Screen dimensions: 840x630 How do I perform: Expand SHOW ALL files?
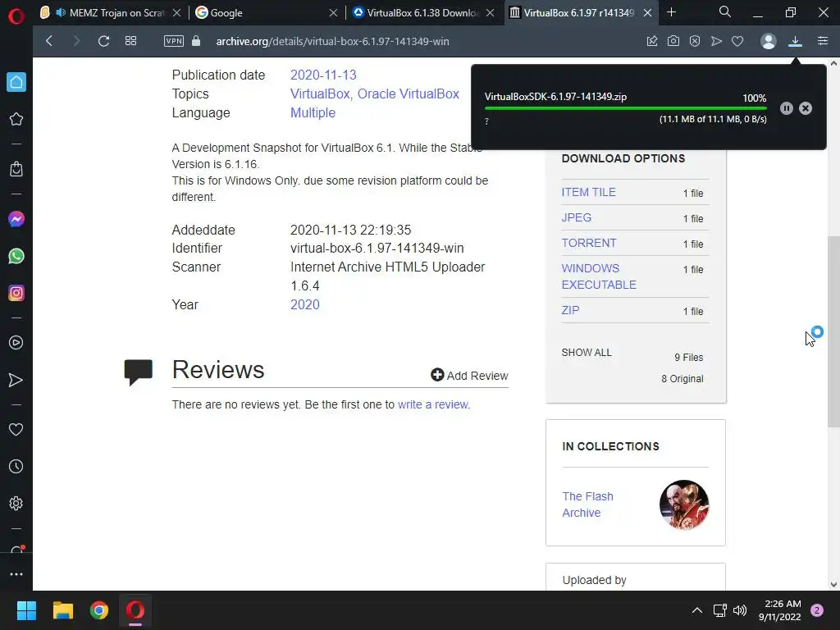click(x=586, y=353)
